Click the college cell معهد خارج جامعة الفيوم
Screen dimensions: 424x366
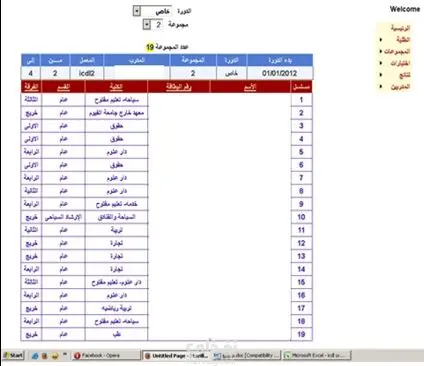(x=116, y=113)
